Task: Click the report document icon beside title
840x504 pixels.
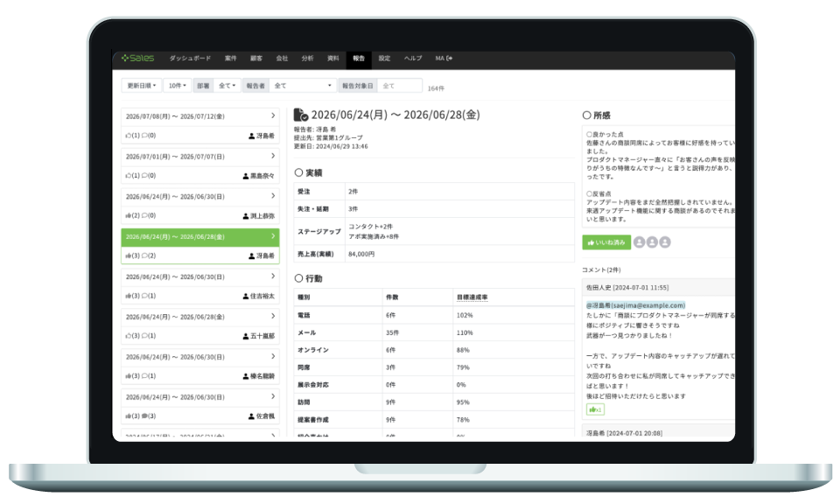Action: coord(300,115)
